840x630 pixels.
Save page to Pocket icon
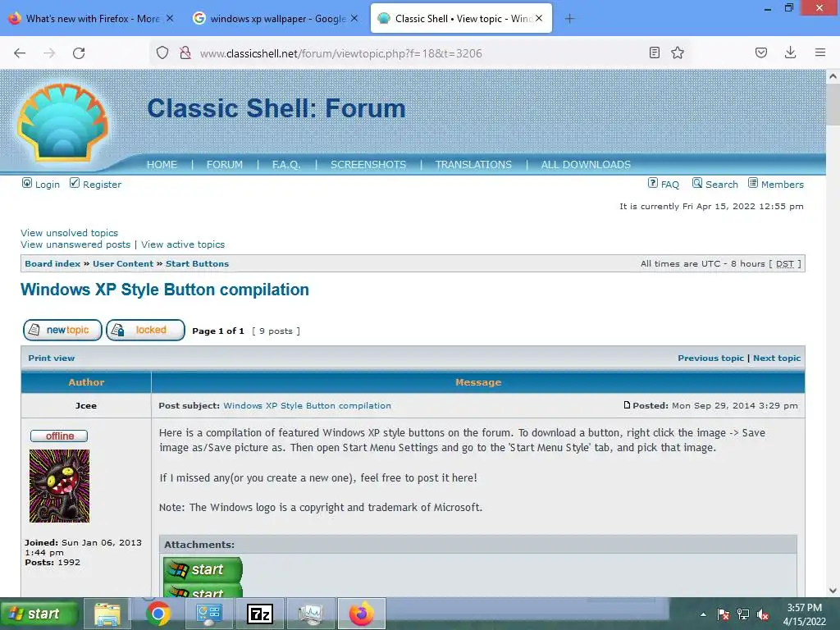[761, 52]
